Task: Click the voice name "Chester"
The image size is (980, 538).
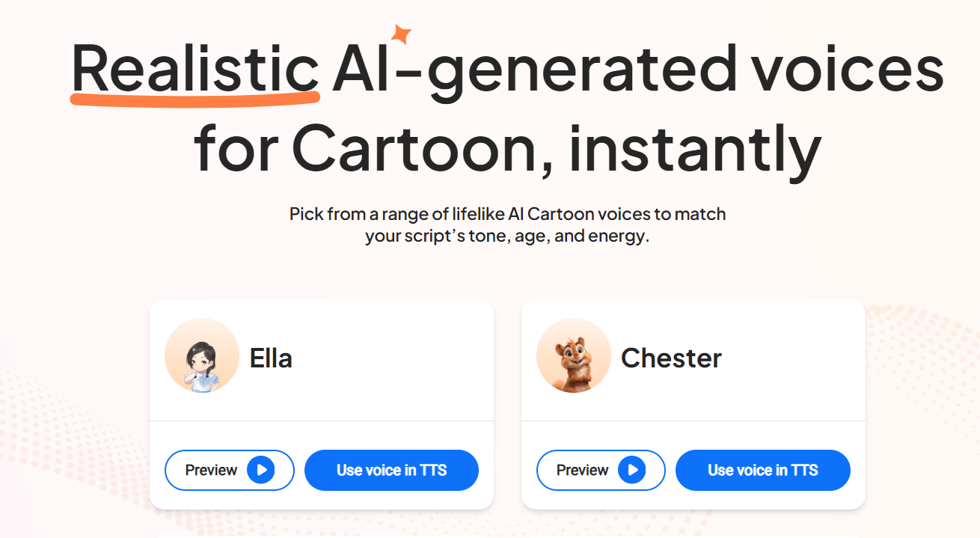Action: [x=671, y=358]
